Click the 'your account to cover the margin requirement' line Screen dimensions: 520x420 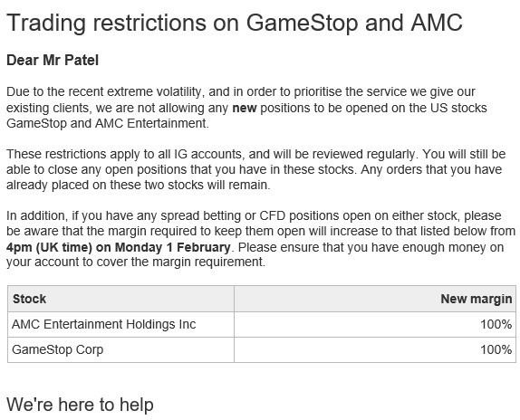[136, 262]
